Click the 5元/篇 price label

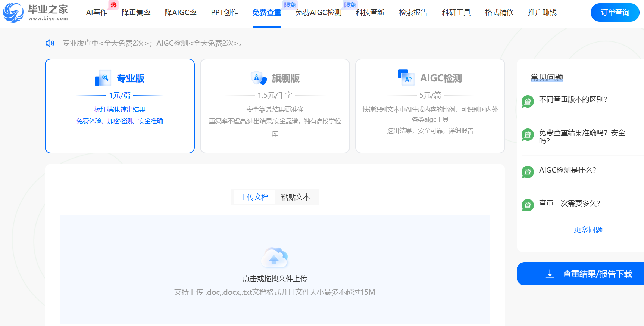point(430,95)
